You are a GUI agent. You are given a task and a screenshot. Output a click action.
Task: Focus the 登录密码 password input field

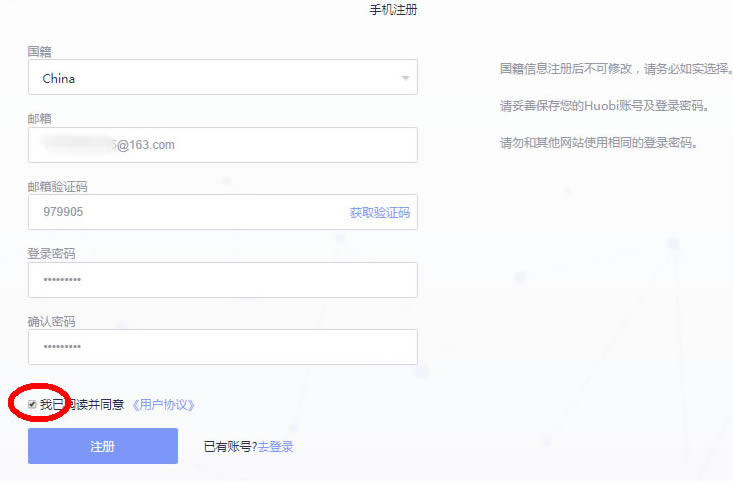pos(222,280)
